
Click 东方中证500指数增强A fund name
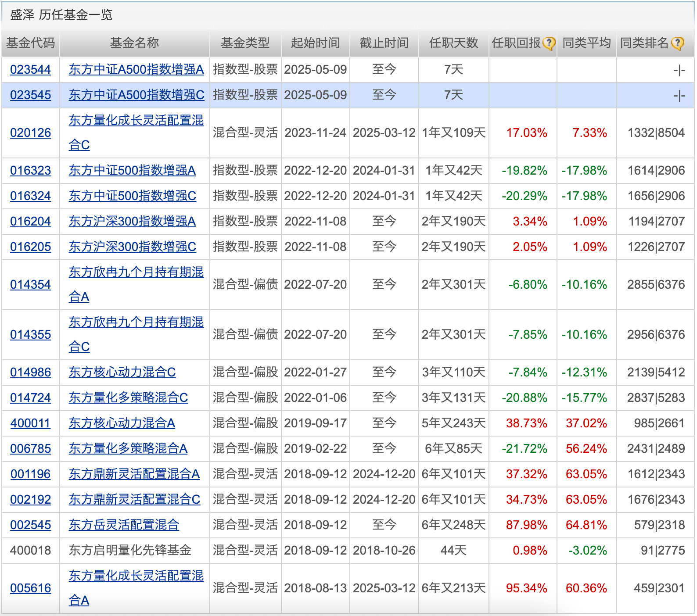(x=132, y=171)
